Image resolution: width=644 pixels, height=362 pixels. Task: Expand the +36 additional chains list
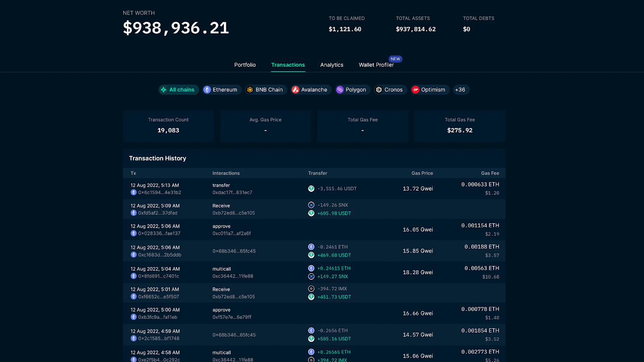(x=460, y=90)
